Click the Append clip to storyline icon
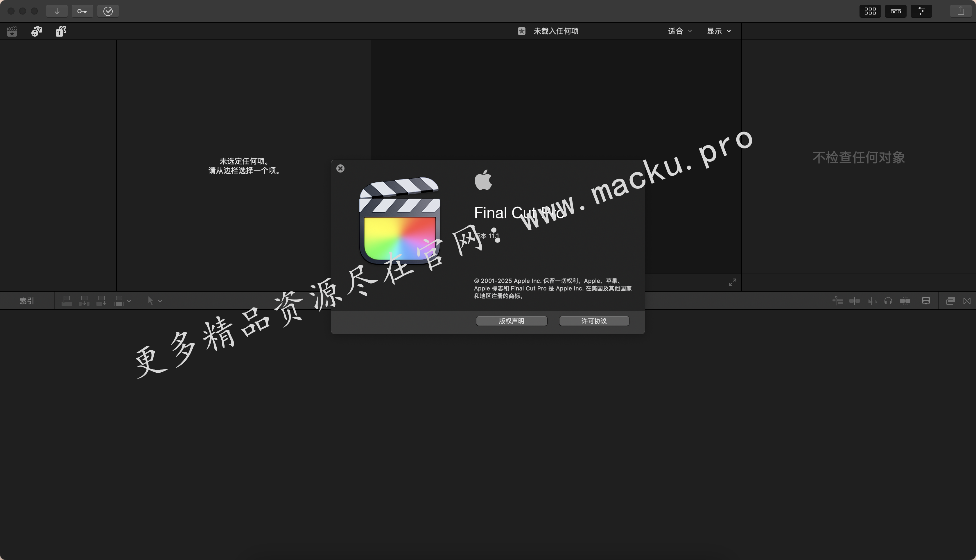This screenshot has height=560, width=976. pos(101,301)
